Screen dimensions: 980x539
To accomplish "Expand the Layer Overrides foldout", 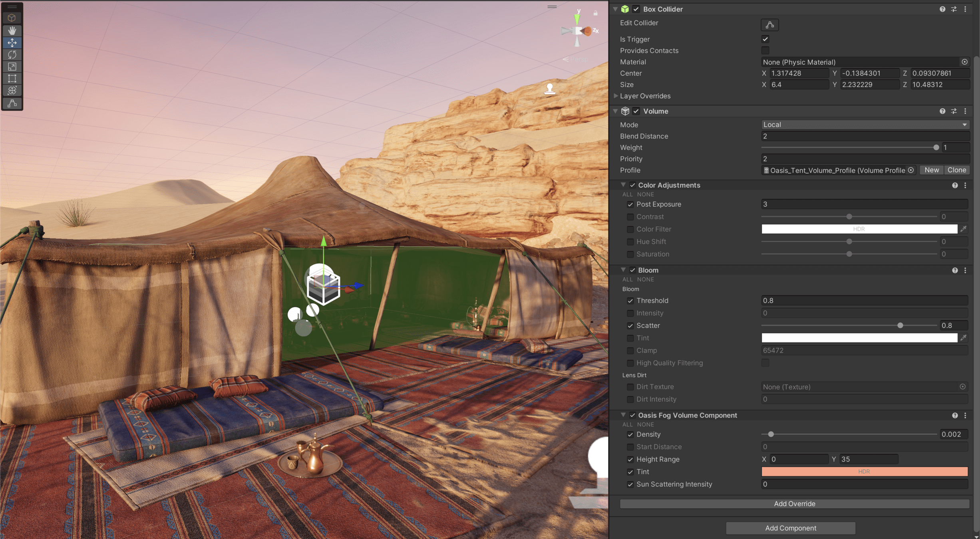I will click(x=616, y=96).
